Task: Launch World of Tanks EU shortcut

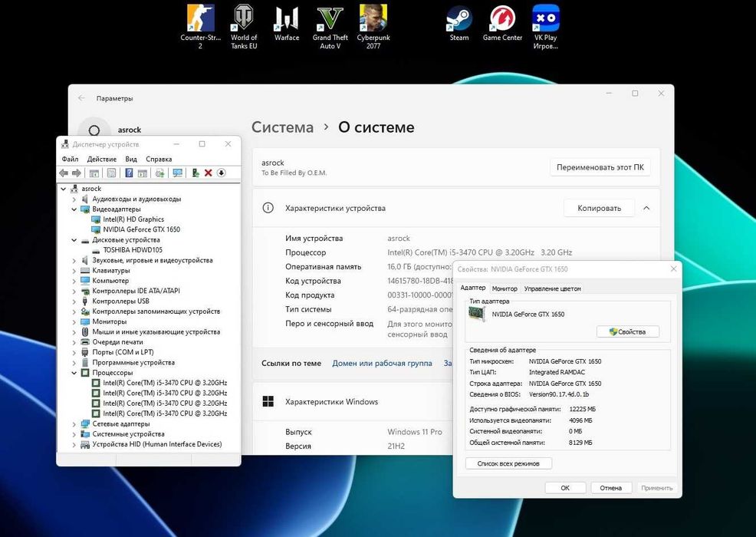Action: (x=244, y=27)
